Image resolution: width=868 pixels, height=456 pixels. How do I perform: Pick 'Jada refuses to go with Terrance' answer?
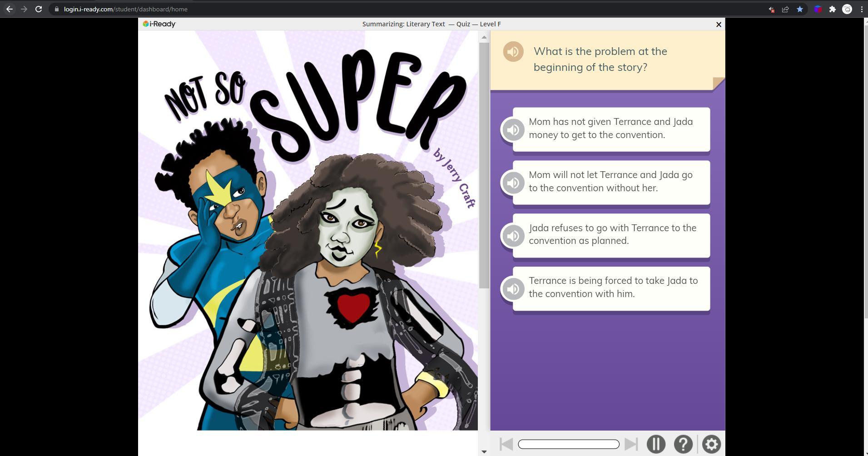tap(611, 236)
